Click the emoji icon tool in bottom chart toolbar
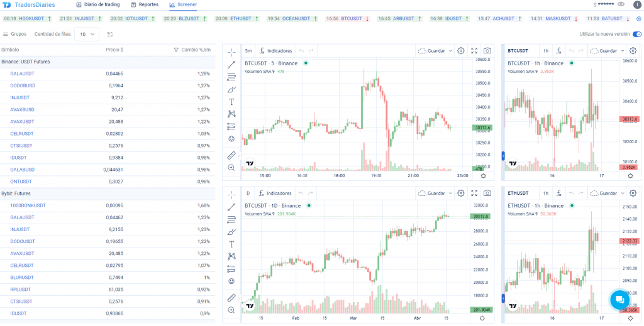The height and width of the screenshot is (326, 644). pos(231,281)
